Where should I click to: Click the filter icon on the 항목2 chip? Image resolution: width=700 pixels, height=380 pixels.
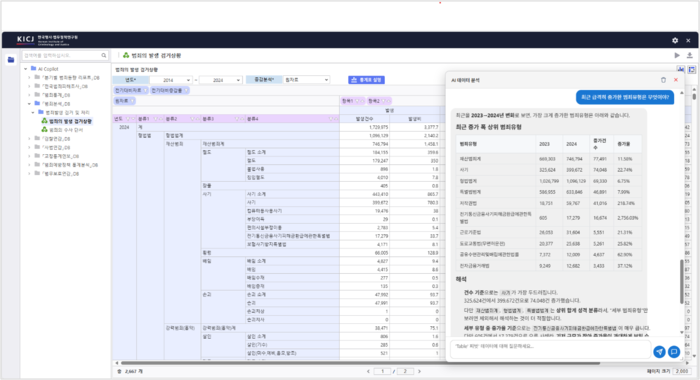click(383, 101)
